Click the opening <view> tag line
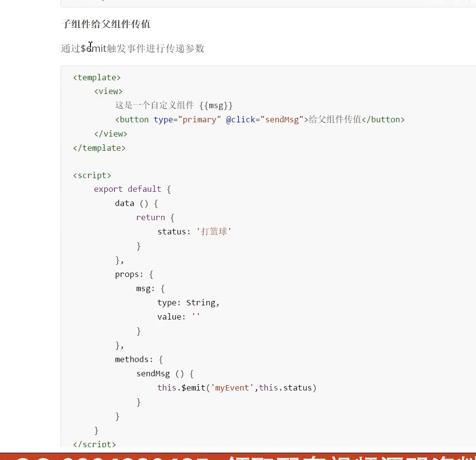The image size is (476, 460). [x=108, y=91]
